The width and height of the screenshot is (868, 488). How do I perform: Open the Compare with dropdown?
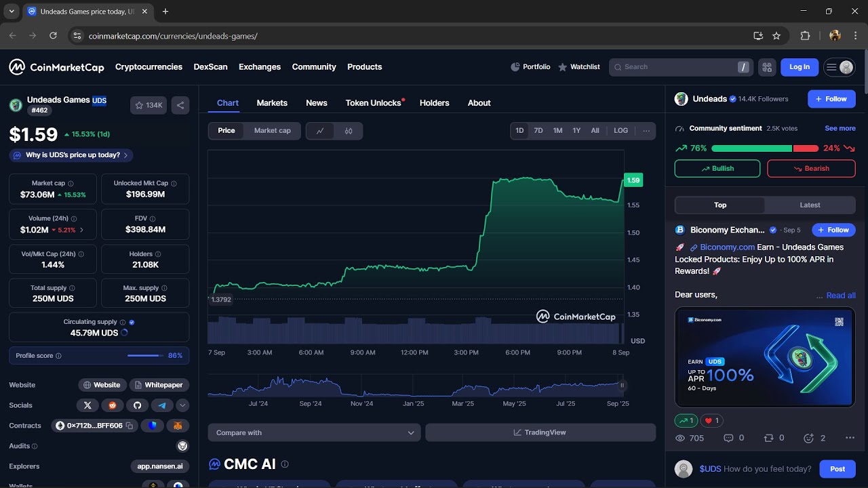[315, 432]
